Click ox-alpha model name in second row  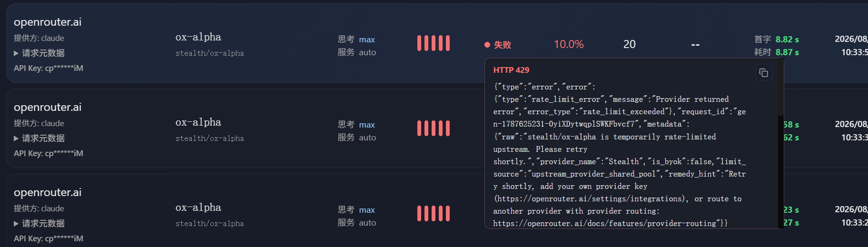point(198,122)
